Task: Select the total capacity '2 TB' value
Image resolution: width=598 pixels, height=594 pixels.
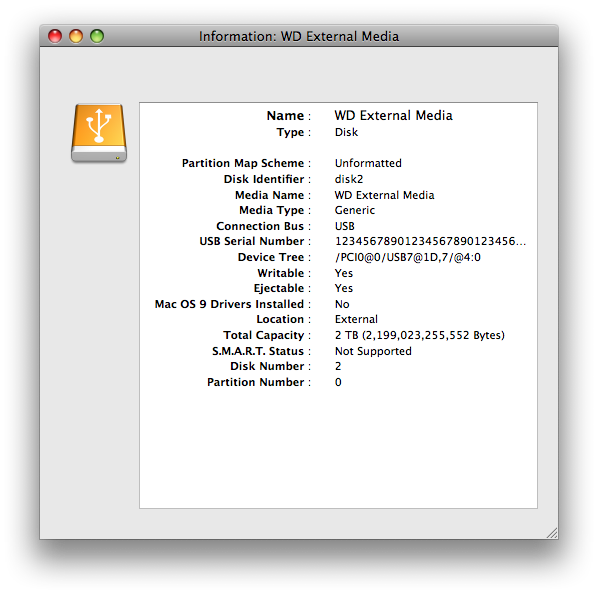Action: click(x=420, y=335)
